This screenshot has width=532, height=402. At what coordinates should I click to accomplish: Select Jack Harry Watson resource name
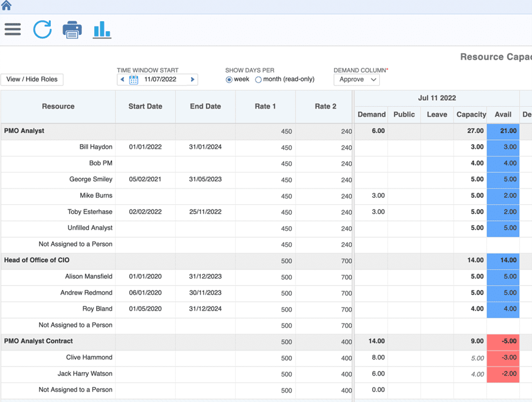coord(85,374)
